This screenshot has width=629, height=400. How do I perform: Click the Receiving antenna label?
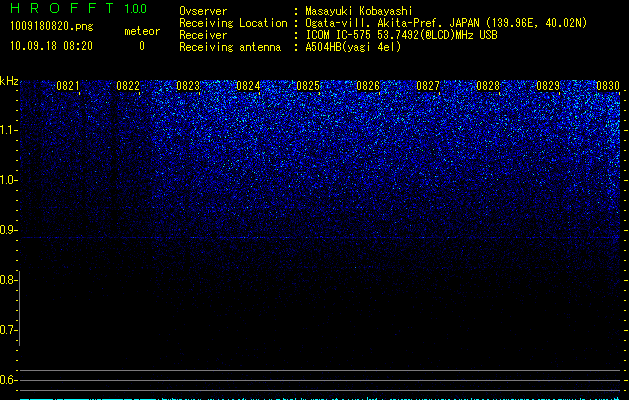coord(230,47)
